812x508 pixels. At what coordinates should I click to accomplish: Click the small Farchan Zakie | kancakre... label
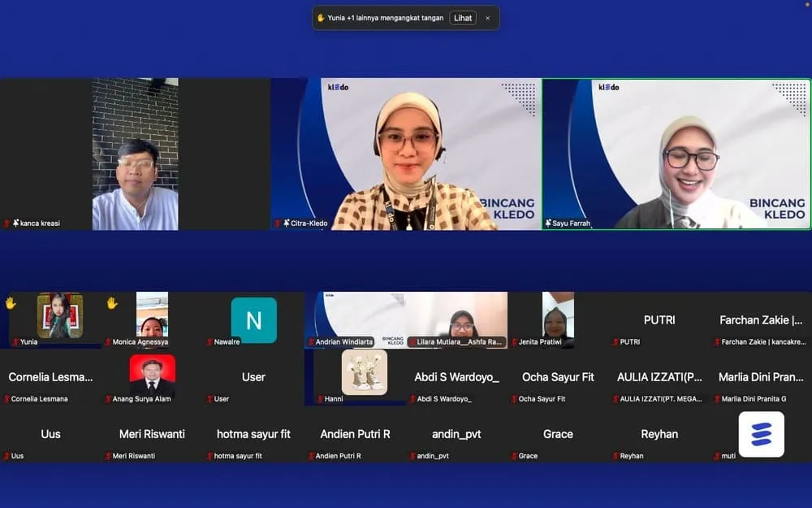pyautogui.click(x=763, y=342)
